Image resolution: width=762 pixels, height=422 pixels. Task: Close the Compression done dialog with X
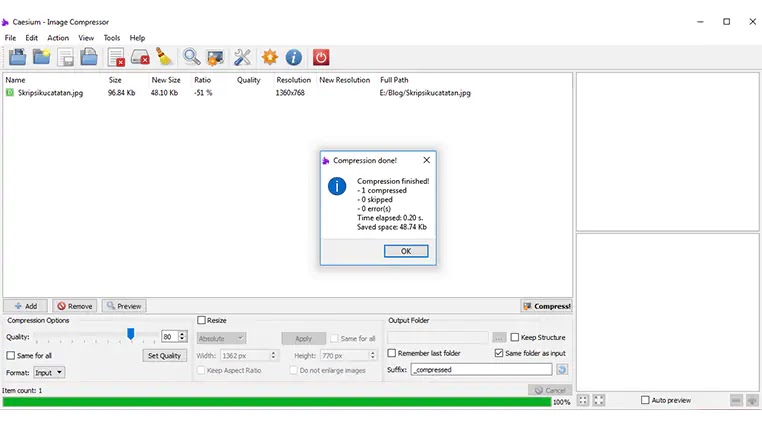click(426, 160)
